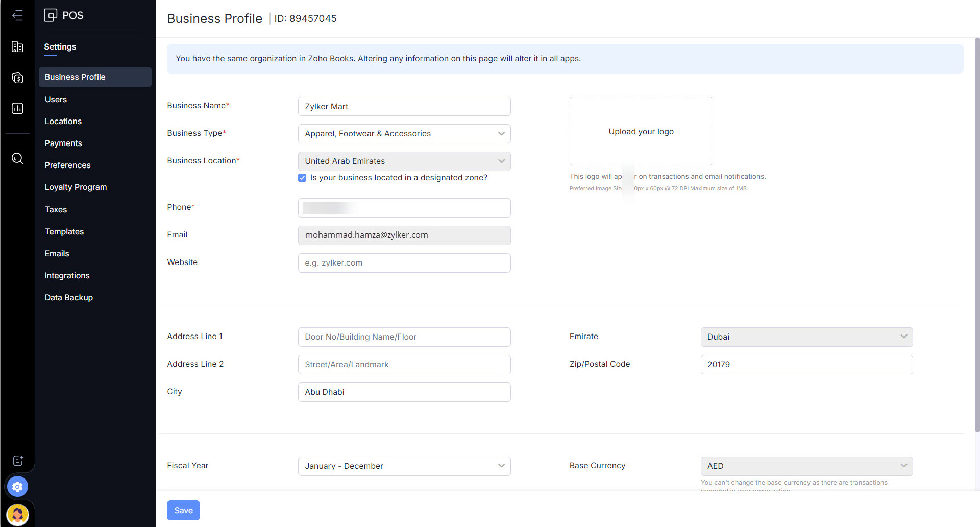Click the note-with-plus icon near the bottom of the left rail
The width and height of the screenshot is (980, 527).
tap(18, 461)
